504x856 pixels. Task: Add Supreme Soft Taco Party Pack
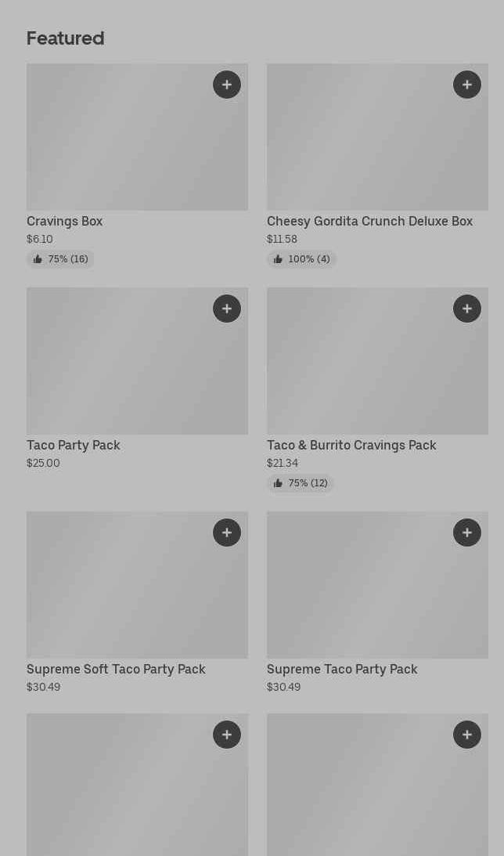tap(227, 533)
